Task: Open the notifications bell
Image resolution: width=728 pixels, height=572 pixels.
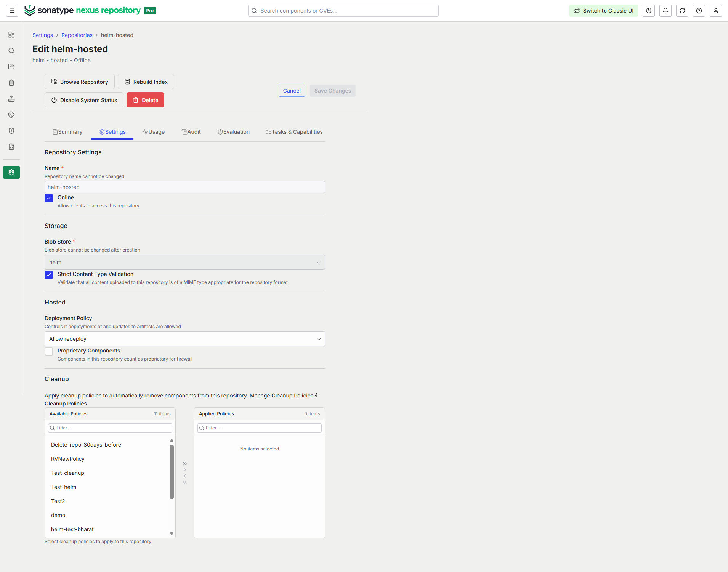Action: tap(665, 11)
